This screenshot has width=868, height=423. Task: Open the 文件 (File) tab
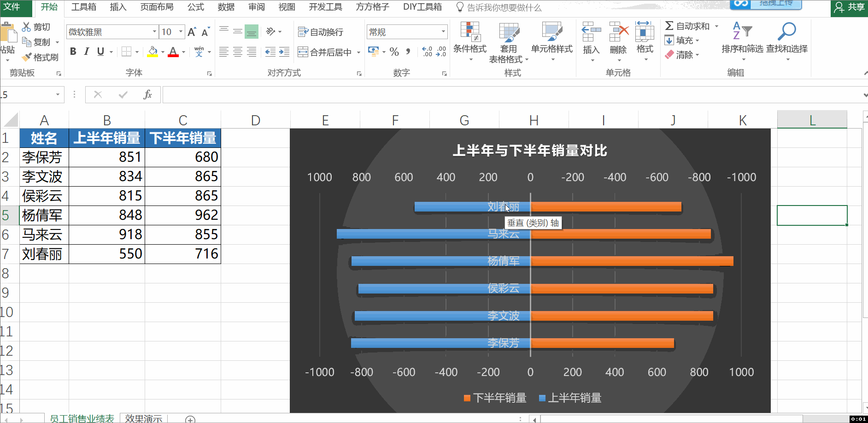point(12,7)
